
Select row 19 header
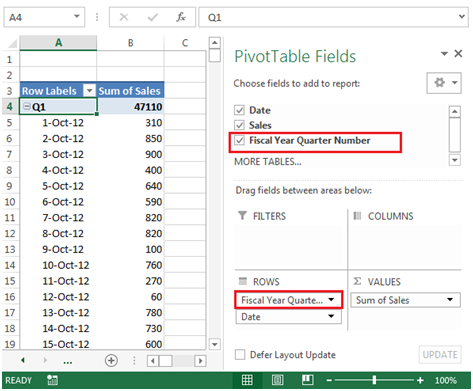pos(10,344)
